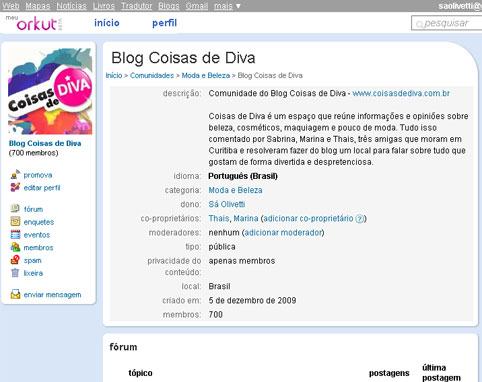Open Blog Coisas de Diva sidebar link

[x=45, y=143]
